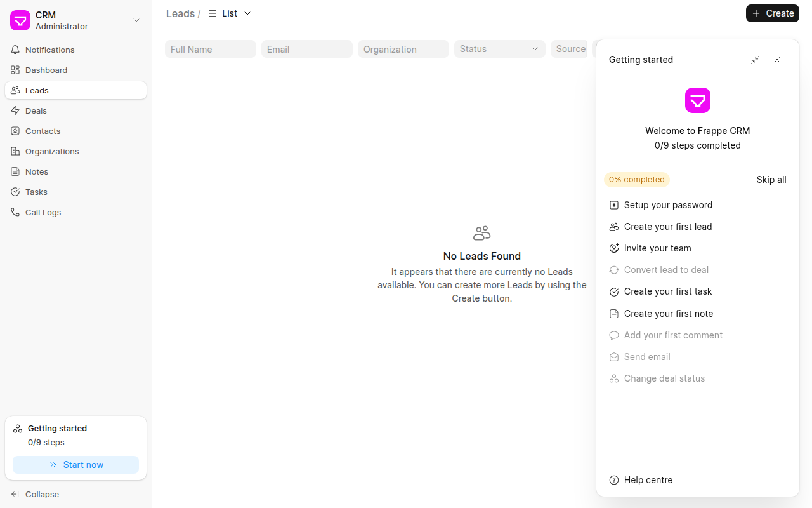Click the Collapse sidebar arrow icon
812x508 pixels.
15,494
